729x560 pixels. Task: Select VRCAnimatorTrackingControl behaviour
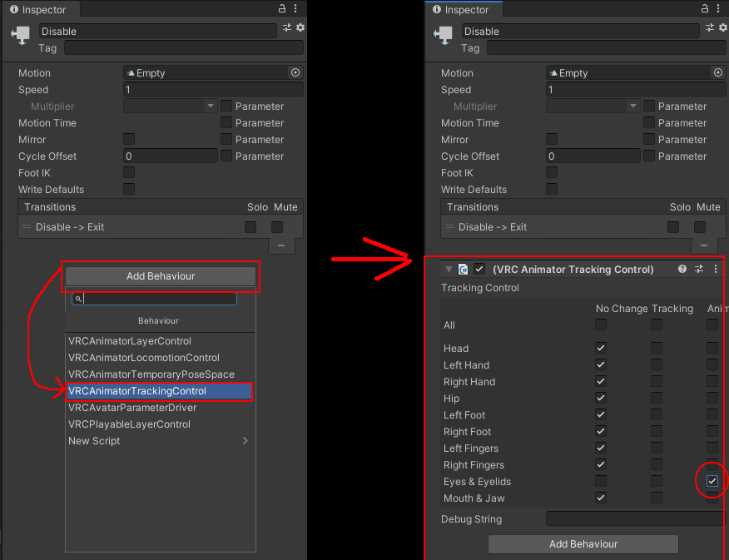[160, 391]
